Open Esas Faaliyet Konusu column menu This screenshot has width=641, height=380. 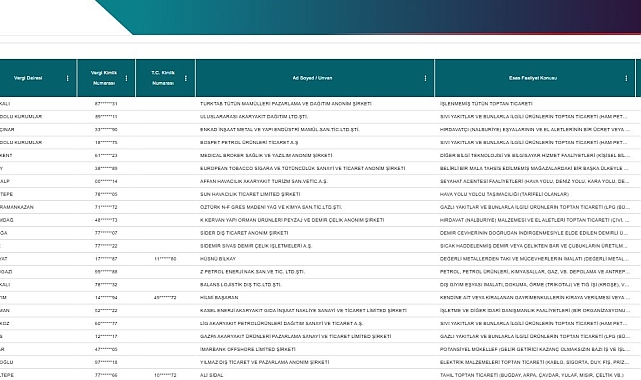(626, 78)
